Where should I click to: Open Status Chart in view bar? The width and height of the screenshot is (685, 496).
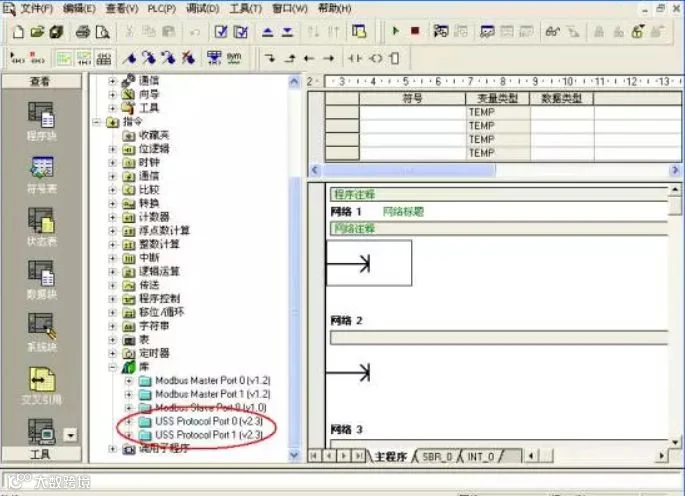pos(42,227)
